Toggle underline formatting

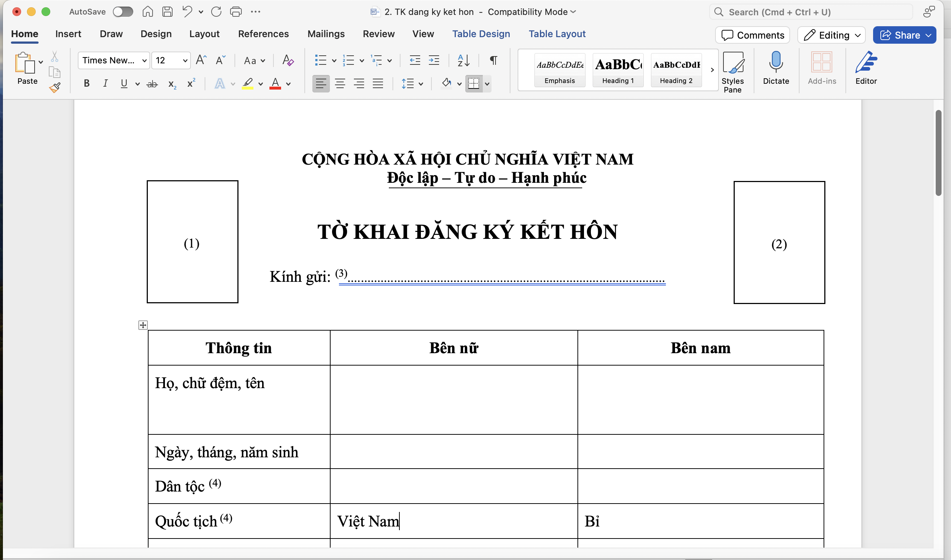point(124,83)
